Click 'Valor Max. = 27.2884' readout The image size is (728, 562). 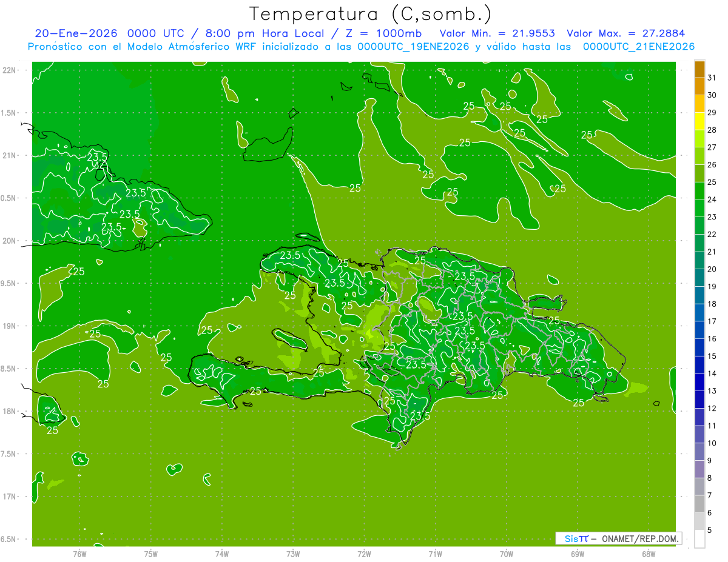click(625, 33)
